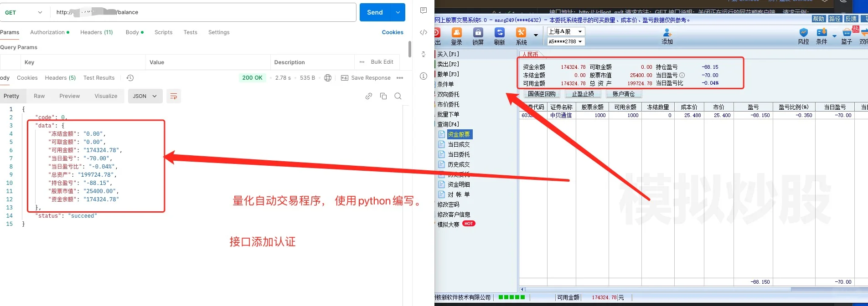868x306 pixels.
Task: Open the Test Results tab
Action: (x=99, y=78)
